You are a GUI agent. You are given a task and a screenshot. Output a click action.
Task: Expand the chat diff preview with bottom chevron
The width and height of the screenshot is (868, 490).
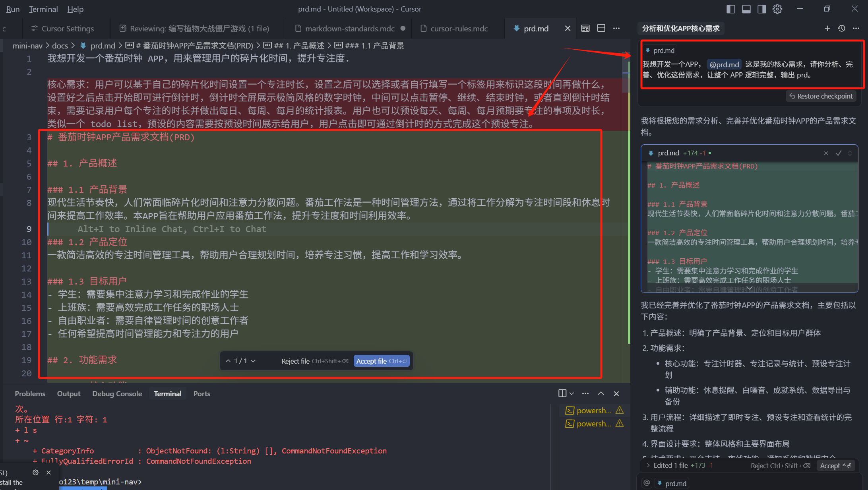[x=750, y=288]
